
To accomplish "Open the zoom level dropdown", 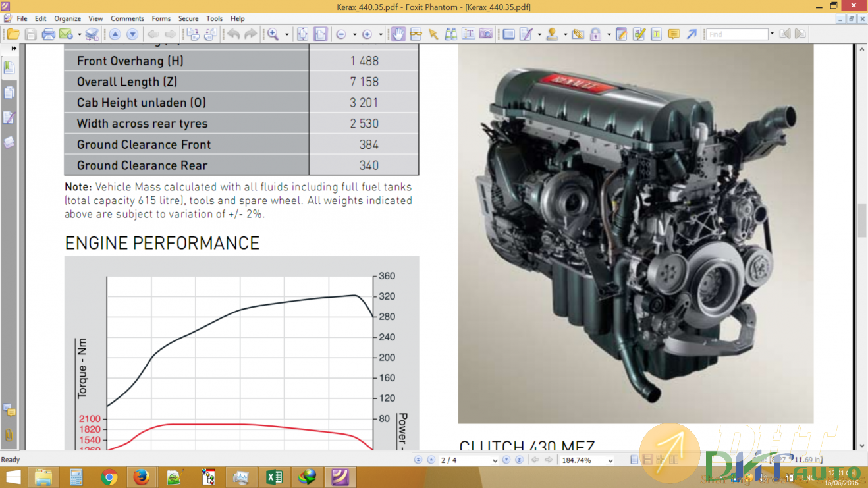I will [x=610, y=459].
